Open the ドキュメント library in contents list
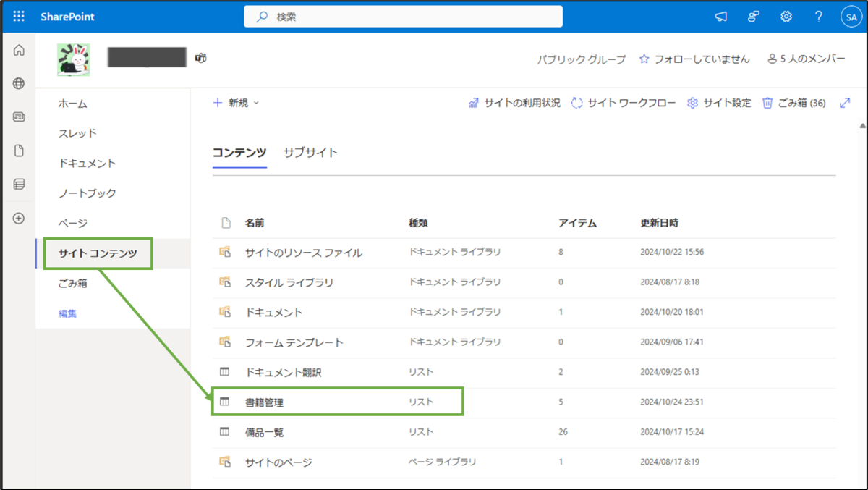This screenshot has width=868, height=490. (273, 312)
